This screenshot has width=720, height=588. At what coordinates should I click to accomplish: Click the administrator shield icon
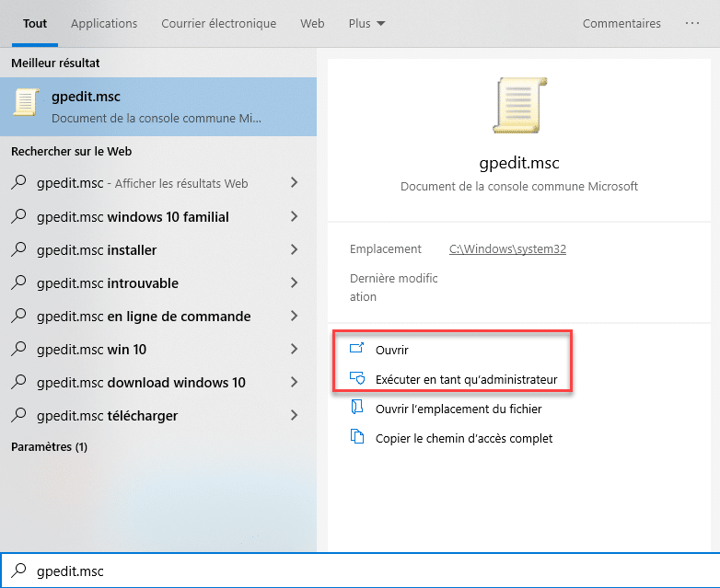tap(357, 378)
